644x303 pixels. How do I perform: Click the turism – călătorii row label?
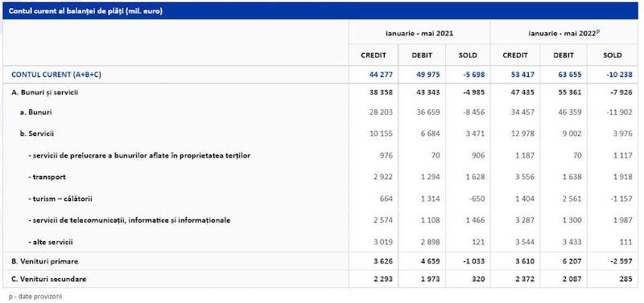tap(60, 199)
